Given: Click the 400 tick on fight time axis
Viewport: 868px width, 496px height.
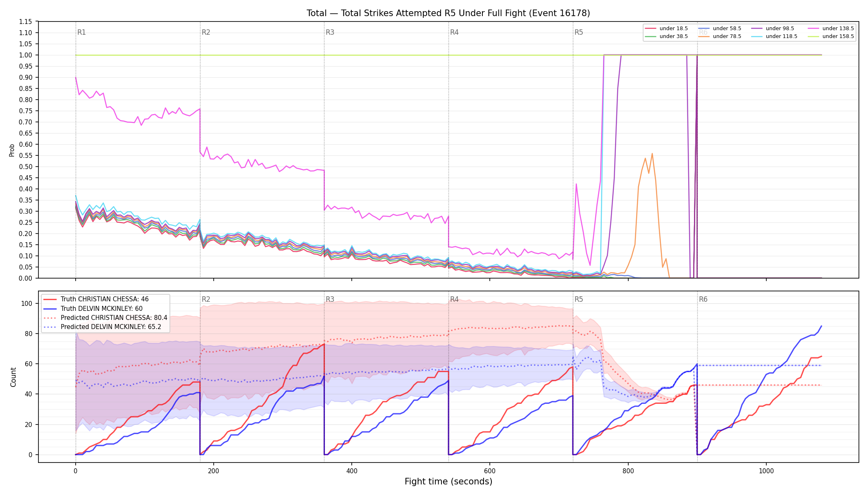Looking at the screenshot, I should pos(352,471).
